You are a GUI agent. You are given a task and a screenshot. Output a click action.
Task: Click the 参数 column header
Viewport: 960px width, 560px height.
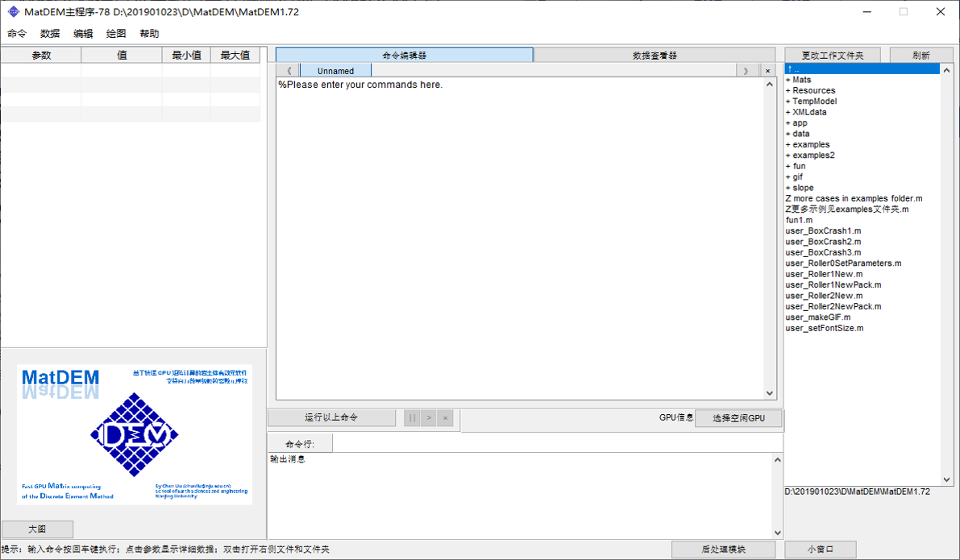click(x=41, y=55)
